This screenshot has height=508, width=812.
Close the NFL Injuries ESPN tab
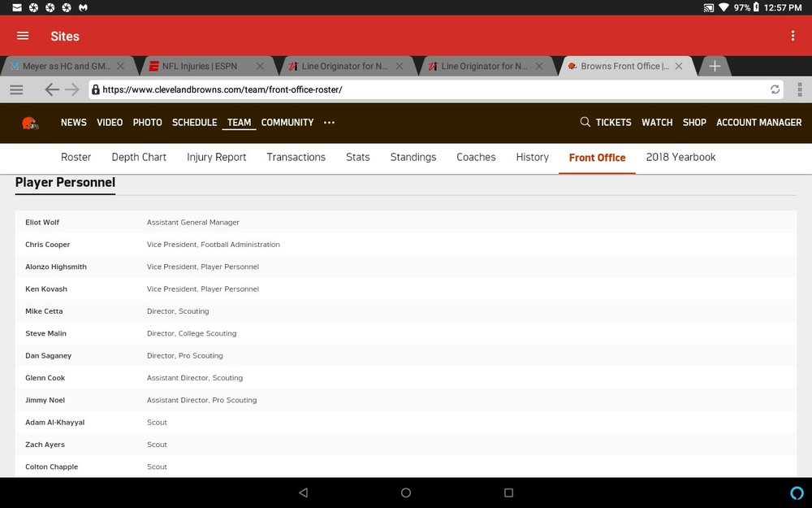[260, 67]
